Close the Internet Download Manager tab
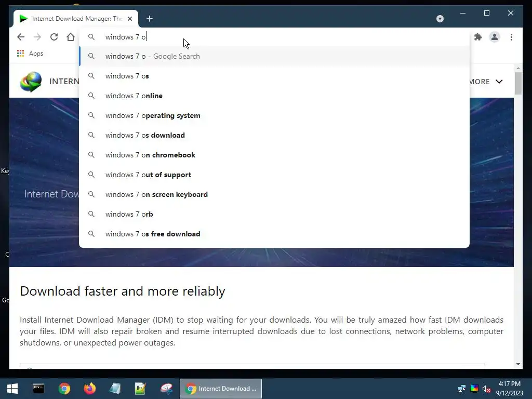Image resolution: width=532 pixels, height=399 pixels. 130,19
